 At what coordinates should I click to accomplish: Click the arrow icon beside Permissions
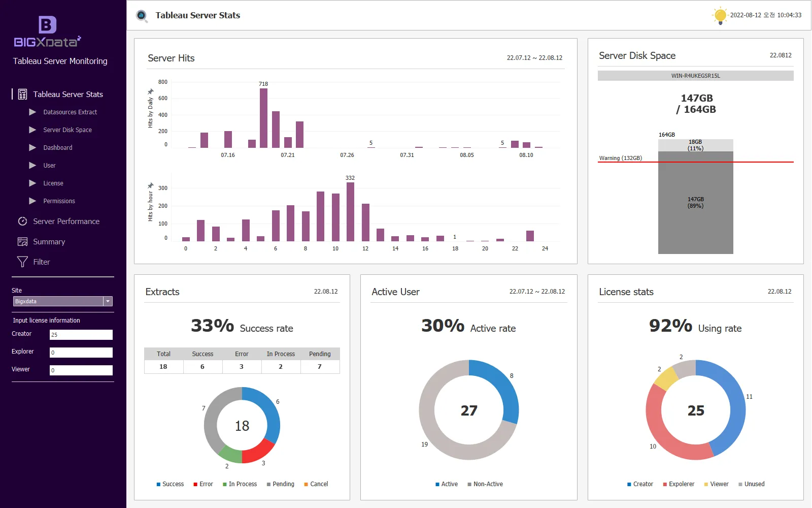coord(32,201)
